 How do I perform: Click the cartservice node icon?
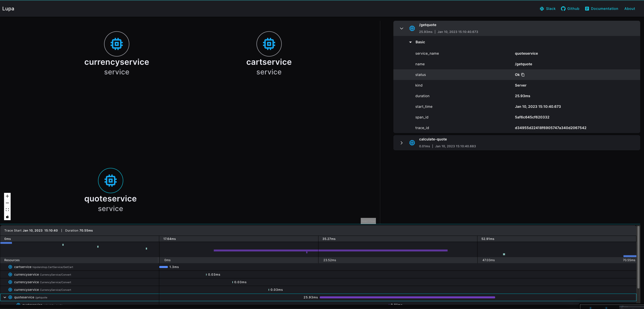(x=269, y=44)
